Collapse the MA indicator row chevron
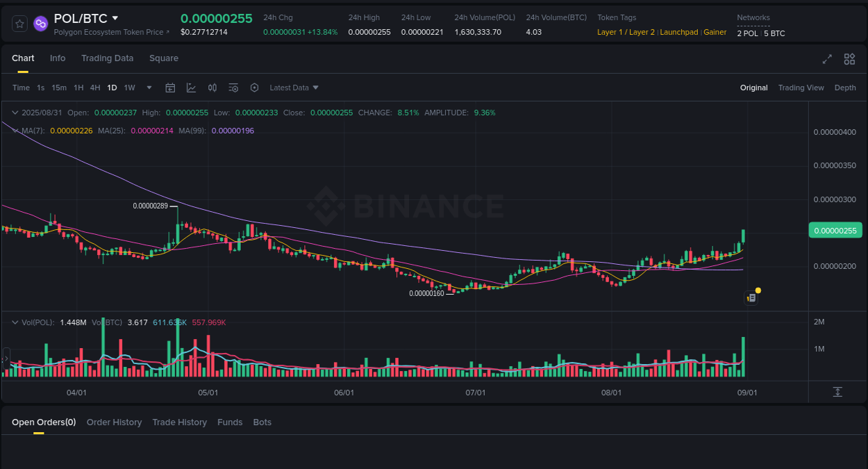 [x=15, y=130]
